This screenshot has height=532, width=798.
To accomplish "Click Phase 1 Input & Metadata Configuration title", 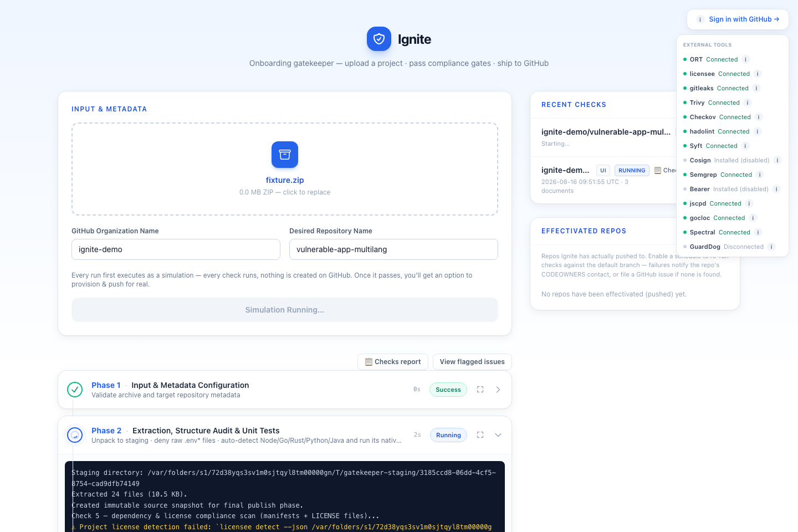I will click(x=190, y=385).
